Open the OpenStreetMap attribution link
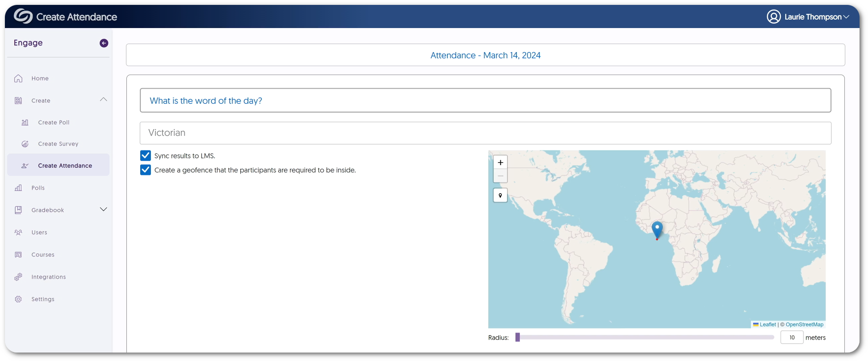 (x=804, y=324)
